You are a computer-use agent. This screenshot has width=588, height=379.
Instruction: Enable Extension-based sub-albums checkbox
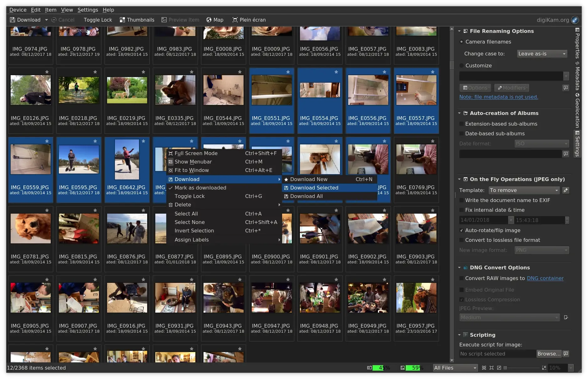(x=462, y=124)
